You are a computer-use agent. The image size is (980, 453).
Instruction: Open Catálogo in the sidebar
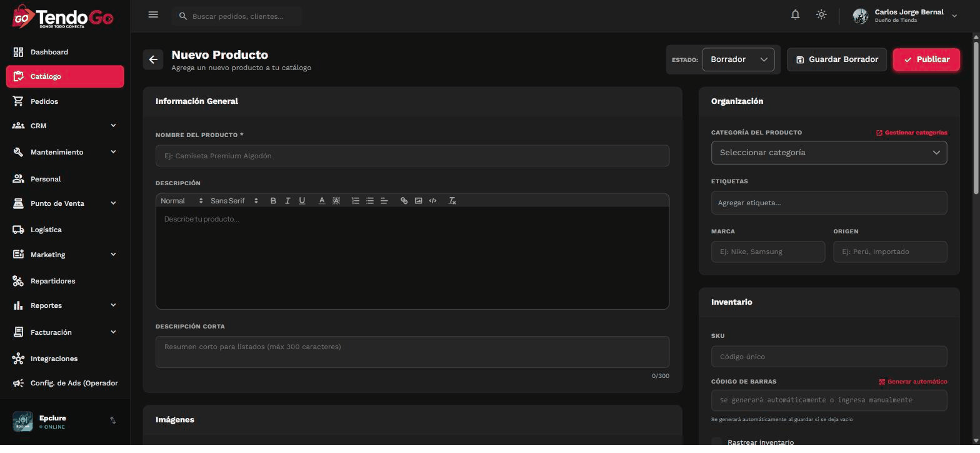click(65, 76)
